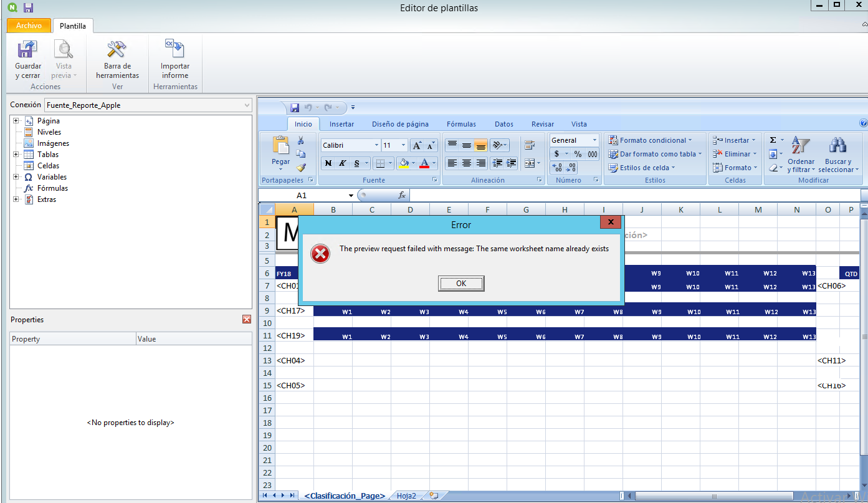The image size is (868, 503).
Task: Toggle italic K formatting
Action: click(342, 163)
